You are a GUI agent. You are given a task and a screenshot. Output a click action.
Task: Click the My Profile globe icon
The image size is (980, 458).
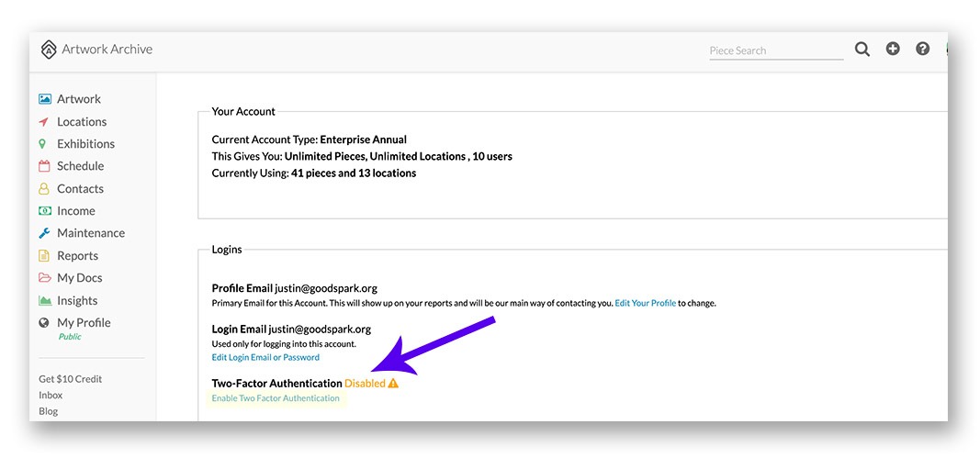(x=44, y=323)
